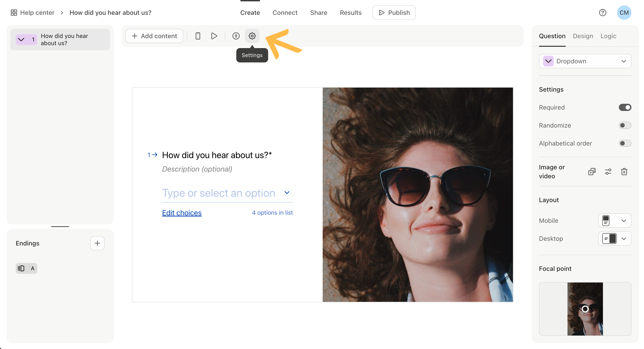Open the Desktop layout dropdown

pyautogui.click(x=615, y=239)
